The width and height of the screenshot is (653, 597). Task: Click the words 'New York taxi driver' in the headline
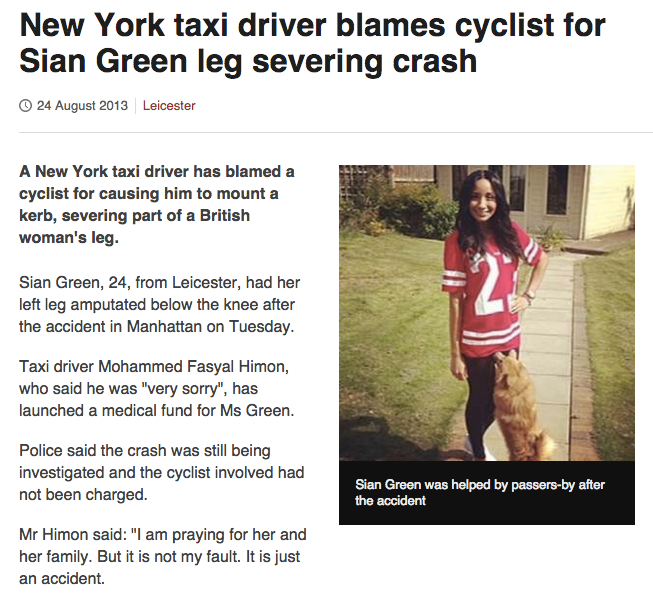173,26
